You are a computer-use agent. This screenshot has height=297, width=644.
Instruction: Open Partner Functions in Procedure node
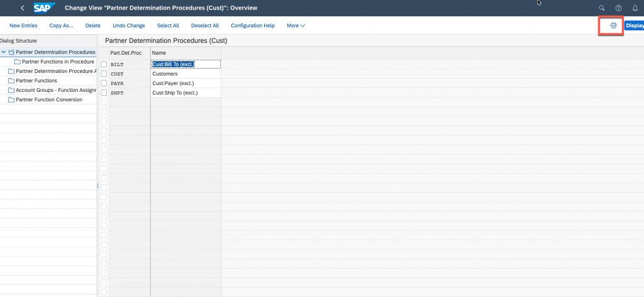point(58,62)
